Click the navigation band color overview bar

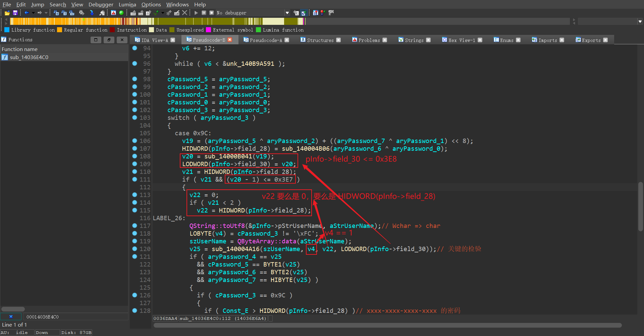[158, 21]
